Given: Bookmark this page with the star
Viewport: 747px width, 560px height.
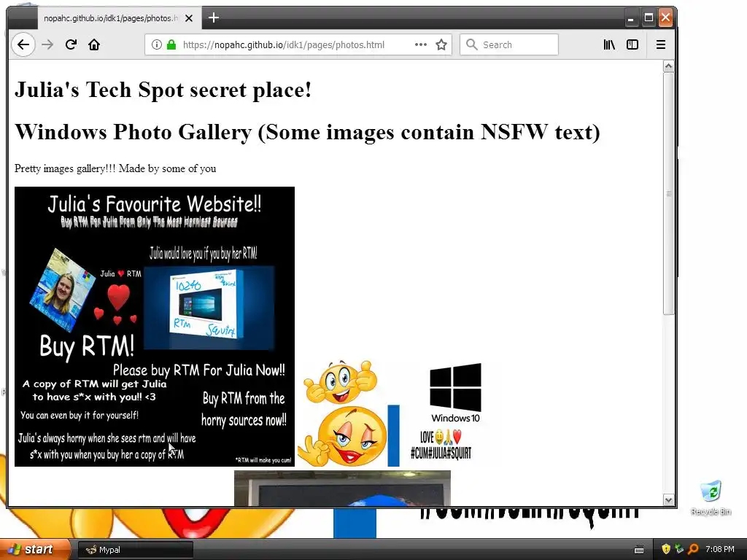Looking at the screenshot, I should click(x=441, y=44).
